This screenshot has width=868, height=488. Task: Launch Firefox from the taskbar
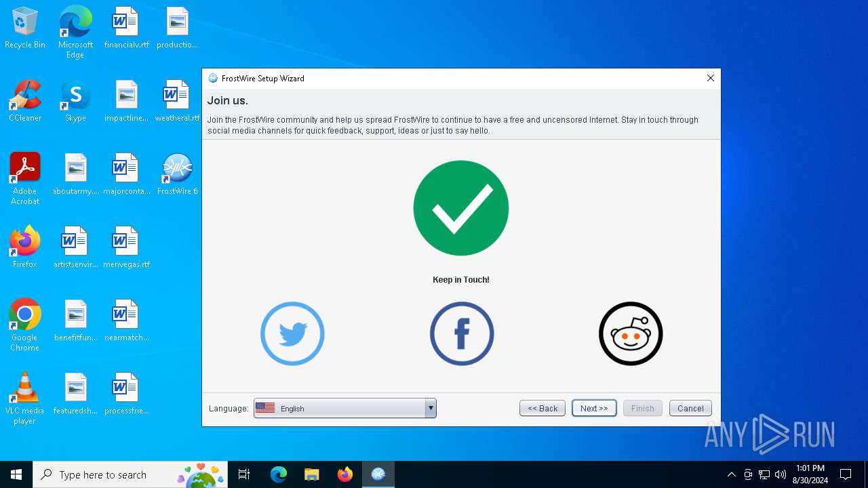[x=345, y=474]
